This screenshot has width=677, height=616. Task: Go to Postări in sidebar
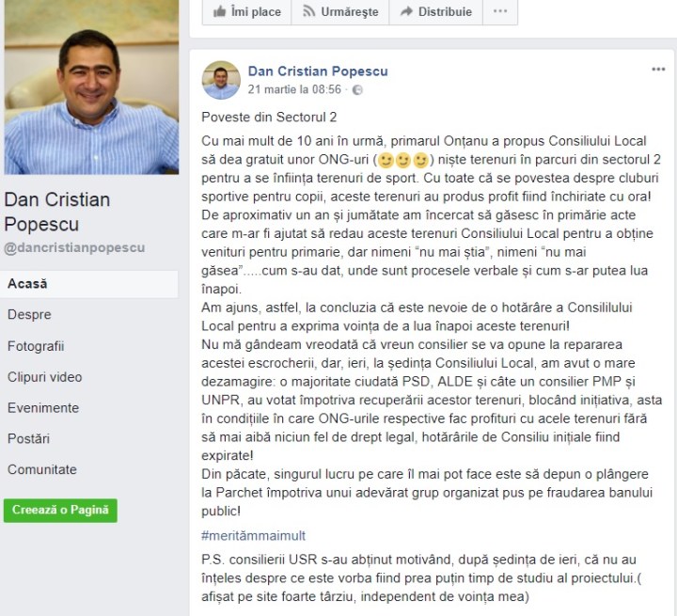(x=29, y=438)
